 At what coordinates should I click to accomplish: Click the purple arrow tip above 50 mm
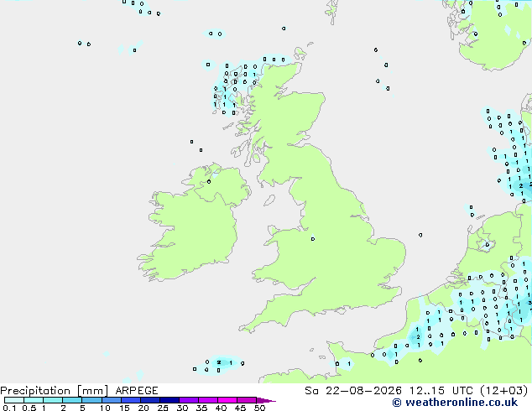click(266, 400)
